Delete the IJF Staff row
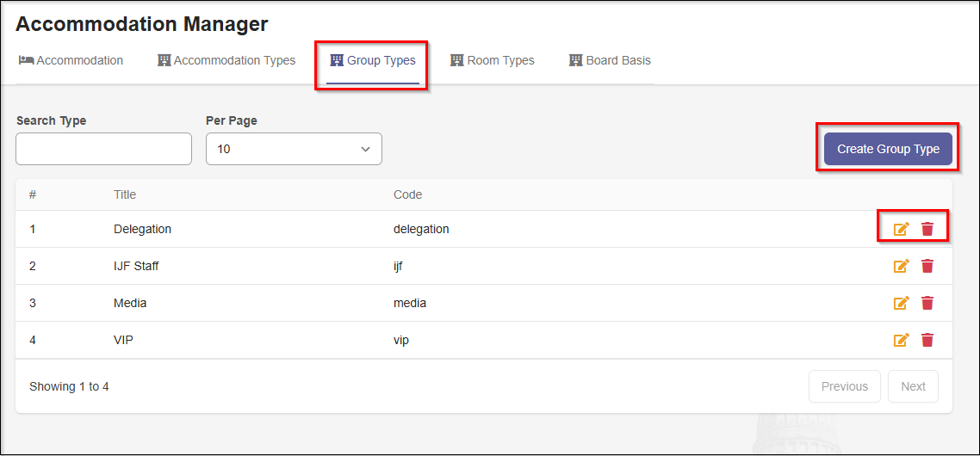Screen dimensions: 980x456 (927, 266)
